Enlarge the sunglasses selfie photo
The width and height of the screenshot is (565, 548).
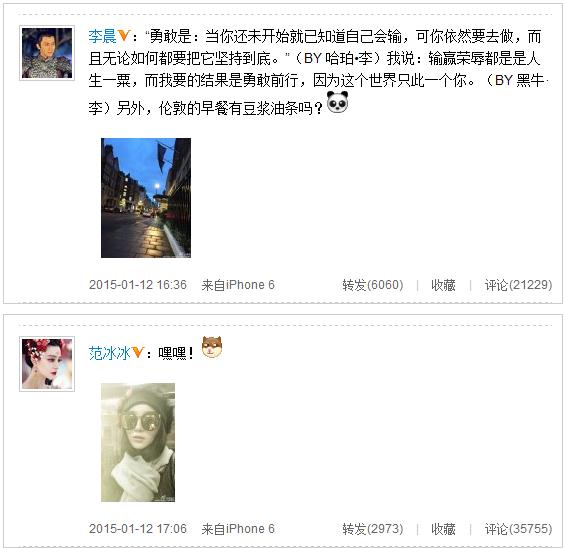(138, 442)
